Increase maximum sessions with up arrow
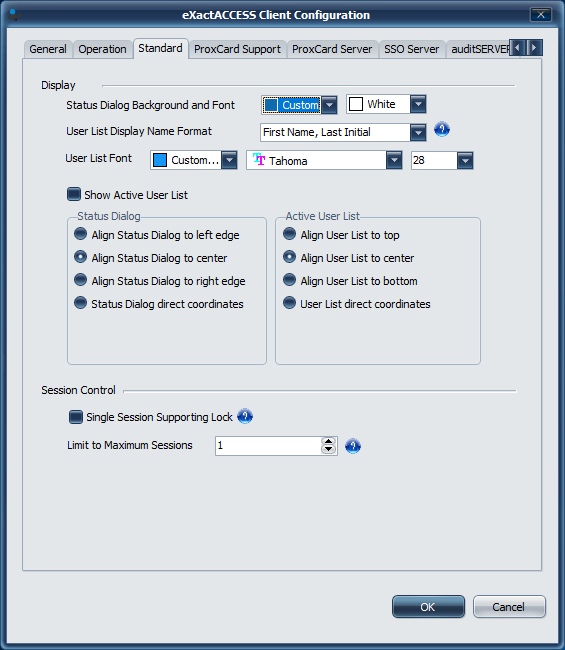This screenshot has width=565, height=650. 329,441
